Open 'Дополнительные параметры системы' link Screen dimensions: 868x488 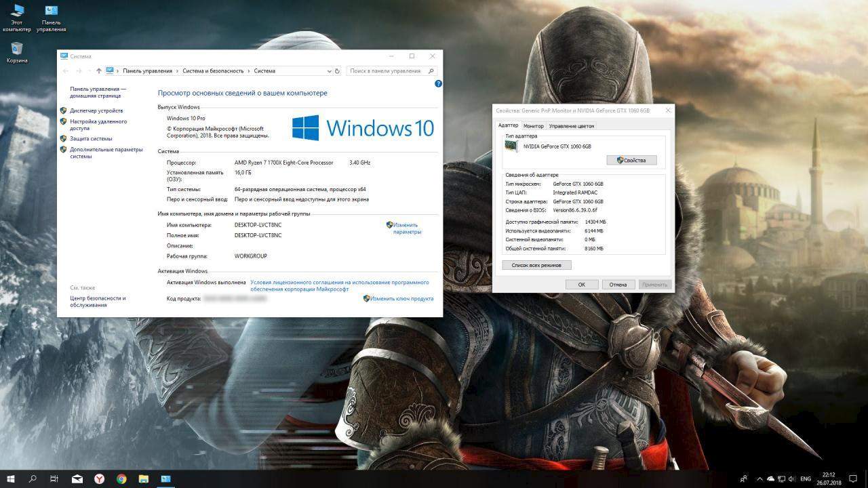point(106,152)
